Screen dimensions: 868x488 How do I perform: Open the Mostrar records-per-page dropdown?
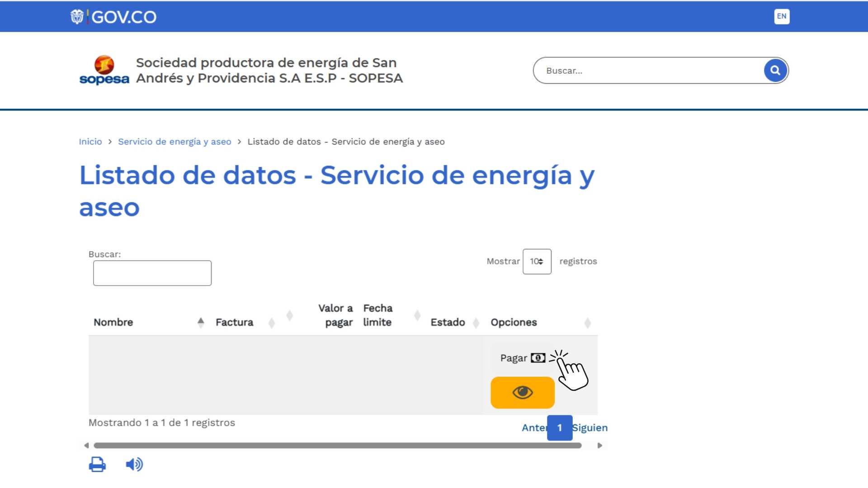click(537, 261)
